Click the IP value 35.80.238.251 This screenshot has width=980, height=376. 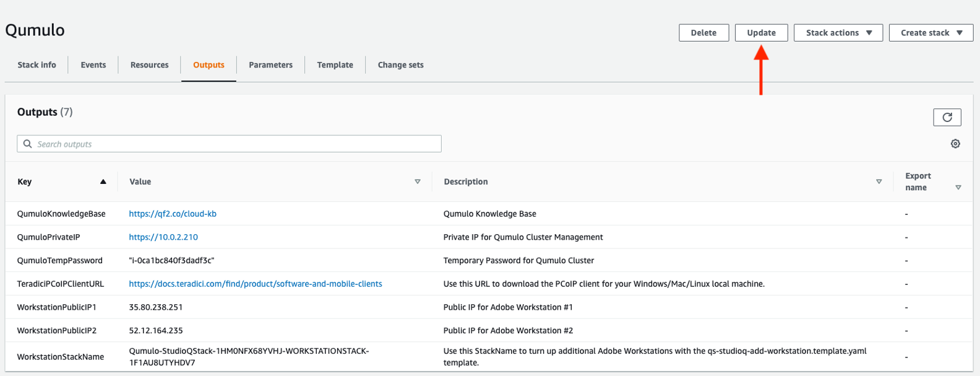(x=156, y=307)
